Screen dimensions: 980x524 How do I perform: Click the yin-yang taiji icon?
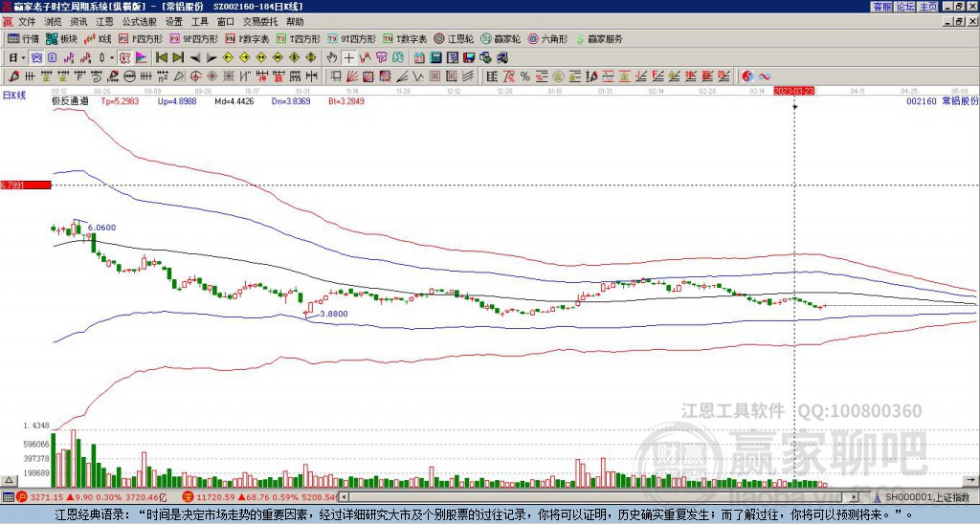tap(747, 76)
